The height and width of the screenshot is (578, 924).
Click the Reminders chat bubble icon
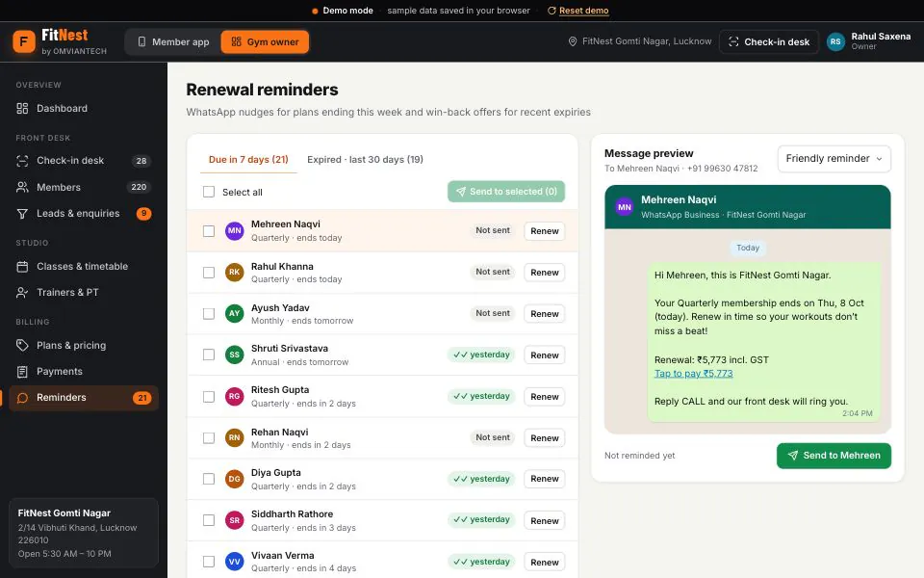[22, 398]
